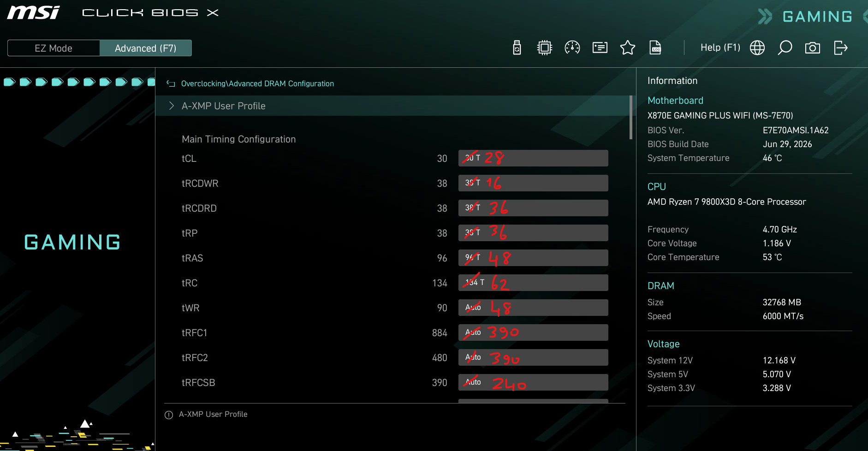This screenshot has width=868, height=451.
Task: Click the BIOS version "E7E70AMSI.1A62"
Action: pyautogui.click(x=796, y=131)
